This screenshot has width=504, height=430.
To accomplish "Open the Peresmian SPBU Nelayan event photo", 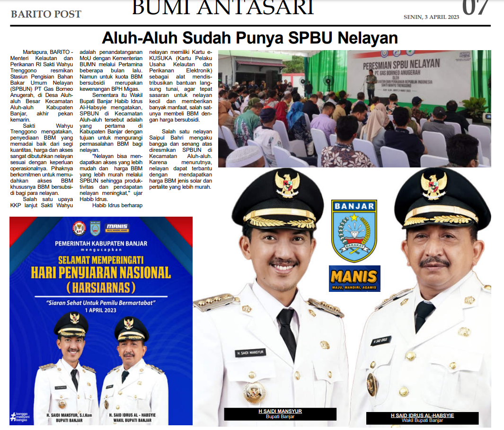I will click(x=354, y=108).
